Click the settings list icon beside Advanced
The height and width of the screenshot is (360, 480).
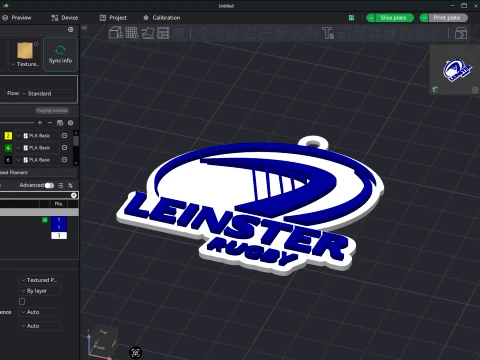point(60,185)
